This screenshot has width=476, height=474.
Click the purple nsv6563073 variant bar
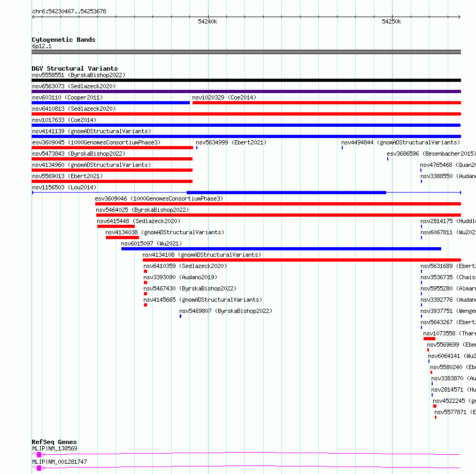coord(246,91)
